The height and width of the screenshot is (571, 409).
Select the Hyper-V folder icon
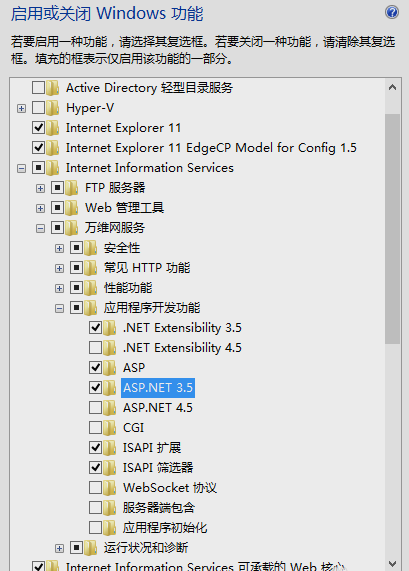(53, 108)
